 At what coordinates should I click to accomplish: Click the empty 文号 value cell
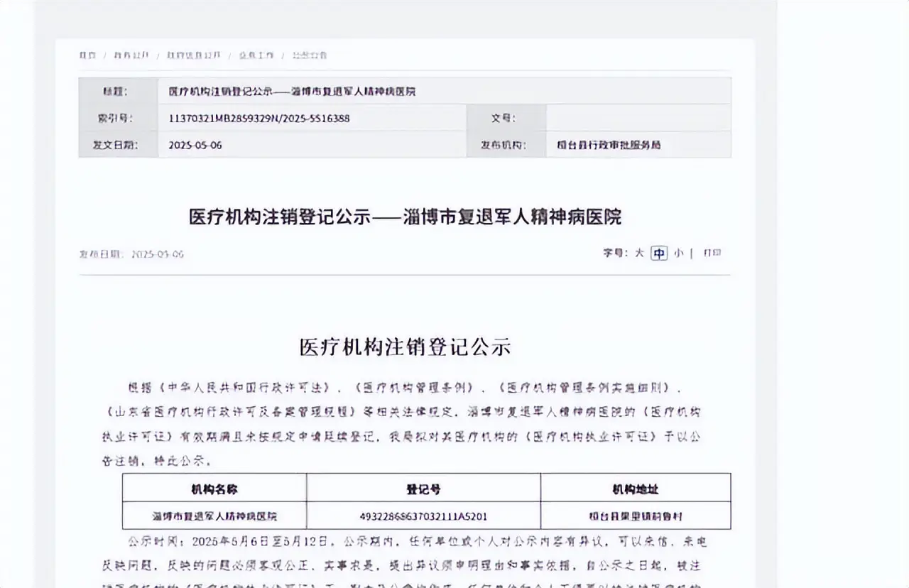pos(638,118)
